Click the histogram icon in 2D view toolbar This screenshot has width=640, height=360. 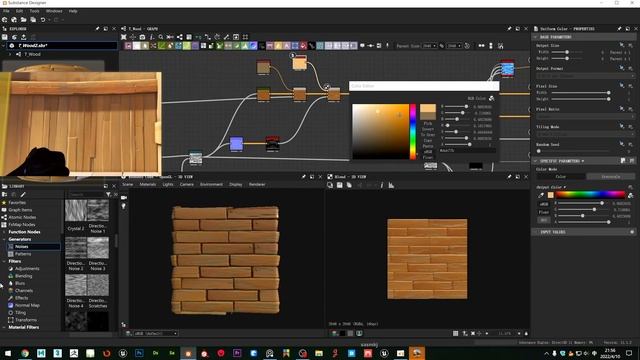pyautogui.click(x=391, y=185)
